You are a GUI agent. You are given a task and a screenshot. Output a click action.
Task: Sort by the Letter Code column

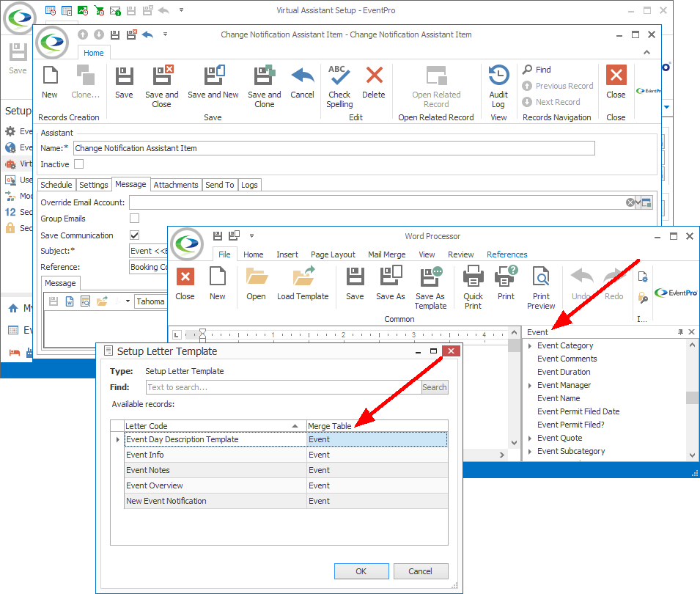coord(215,426)
